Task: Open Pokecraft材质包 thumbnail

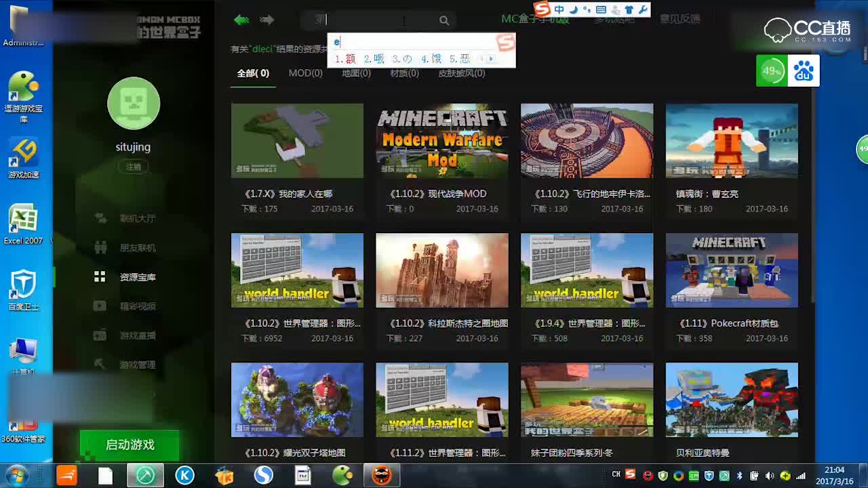Action: click(732, 270)
